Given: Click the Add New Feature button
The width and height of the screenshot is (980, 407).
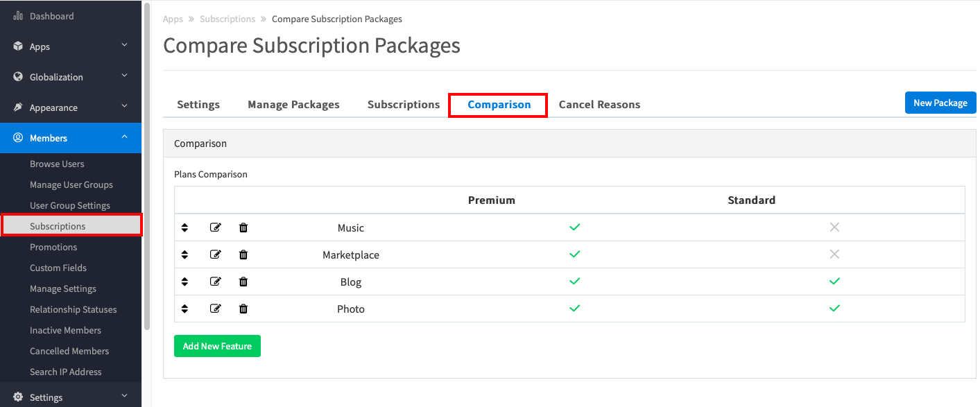Looking at the screenshot, I should [217, 346].
